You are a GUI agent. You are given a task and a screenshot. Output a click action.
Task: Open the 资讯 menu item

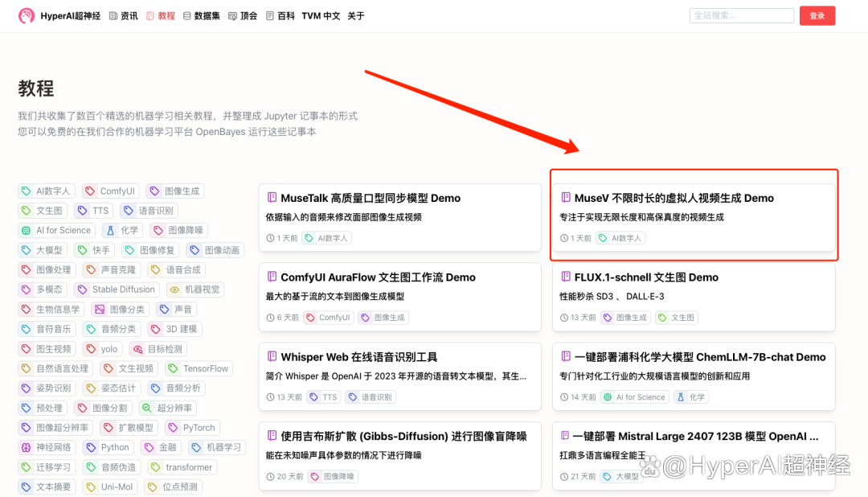pyautogui.click(x=124, y=16)
